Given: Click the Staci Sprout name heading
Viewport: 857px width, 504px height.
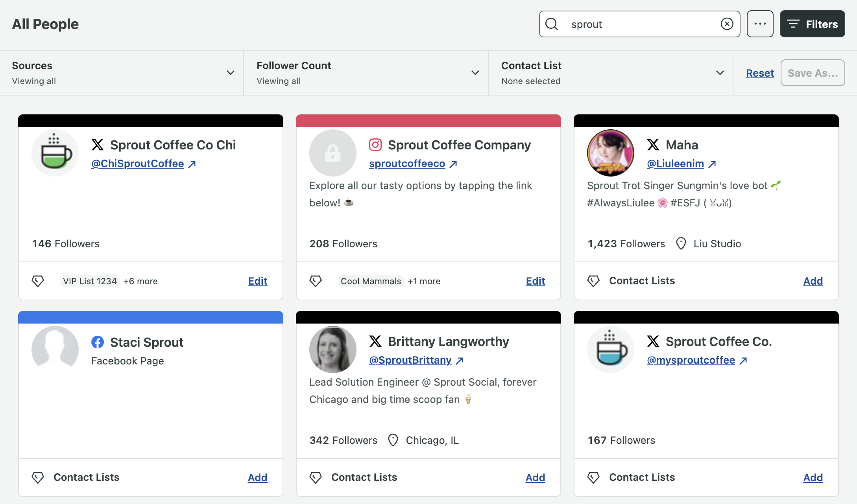Looking at the screenshot, I should 147,342.
